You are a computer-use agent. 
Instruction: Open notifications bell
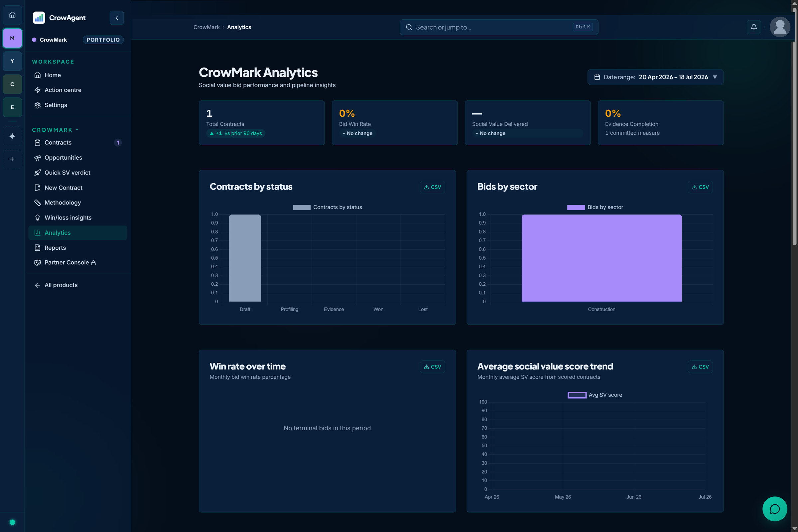[753, 27]
